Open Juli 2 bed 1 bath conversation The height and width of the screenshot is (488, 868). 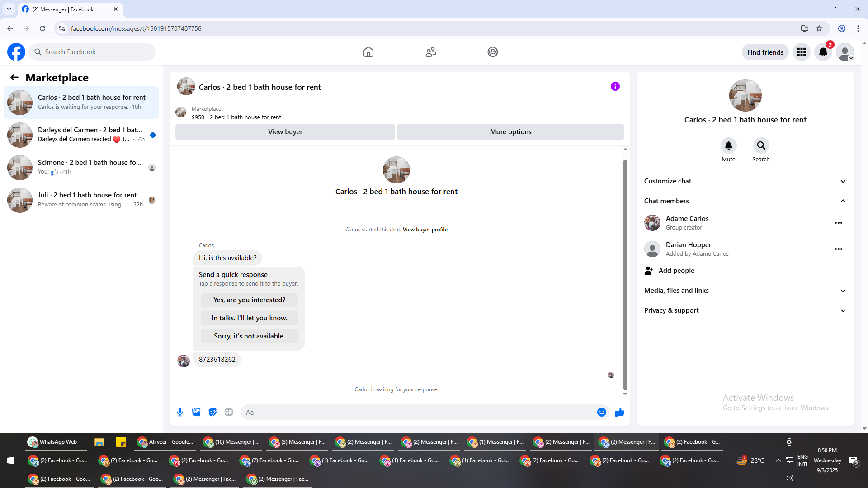click(x=81, y=200)
